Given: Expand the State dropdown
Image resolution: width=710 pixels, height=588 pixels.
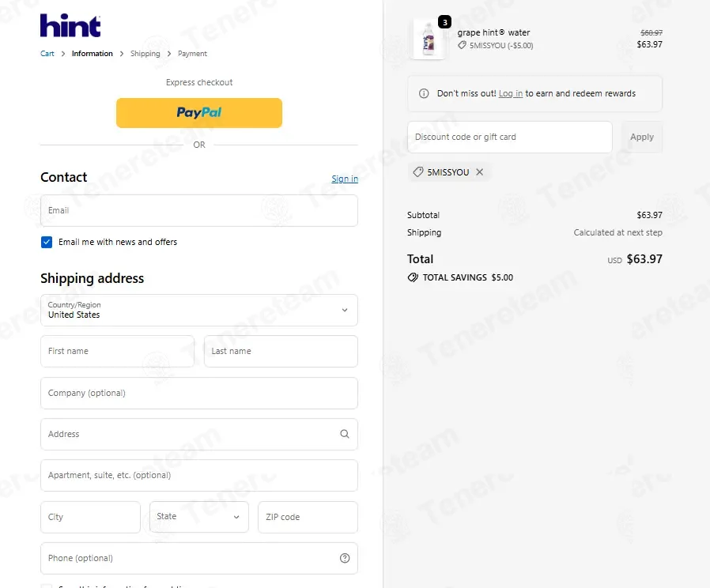Looking at the screenshot, I should (x=199, y=517).
